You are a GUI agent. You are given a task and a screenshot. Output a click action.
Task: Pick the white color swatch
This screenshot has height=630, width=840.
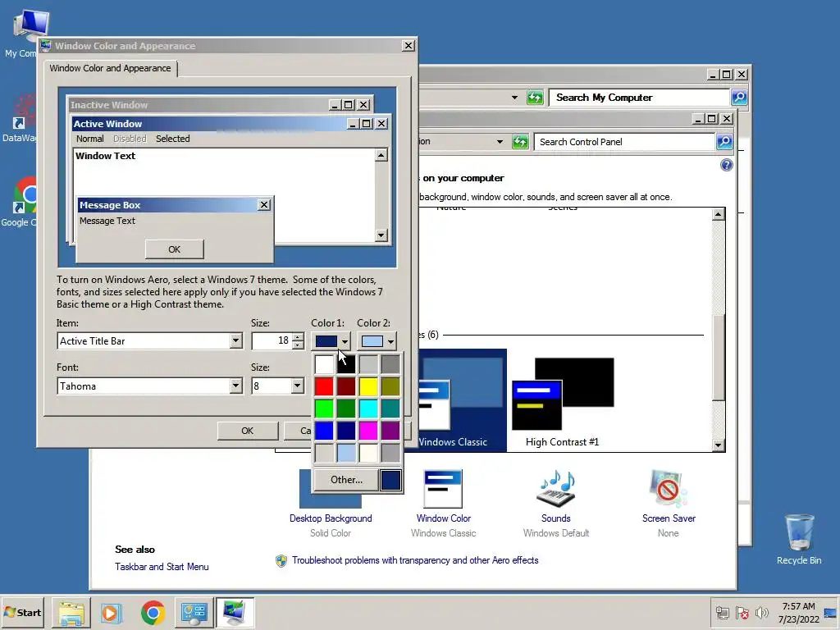[x=324, y=364]
